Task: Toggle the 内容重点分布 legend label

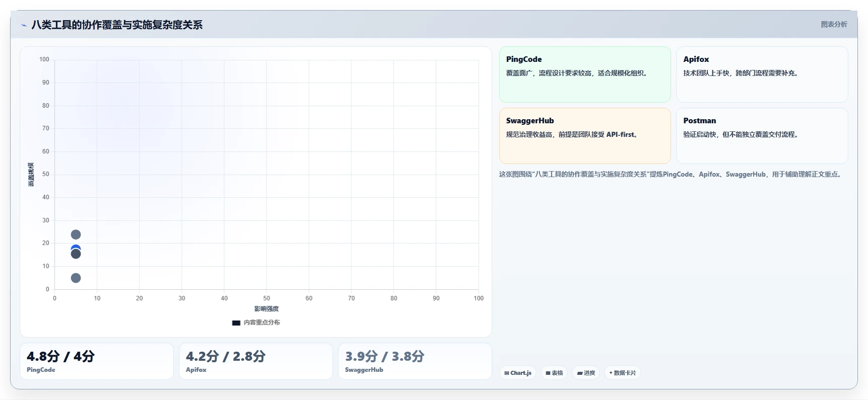Action: click(261, 323)
